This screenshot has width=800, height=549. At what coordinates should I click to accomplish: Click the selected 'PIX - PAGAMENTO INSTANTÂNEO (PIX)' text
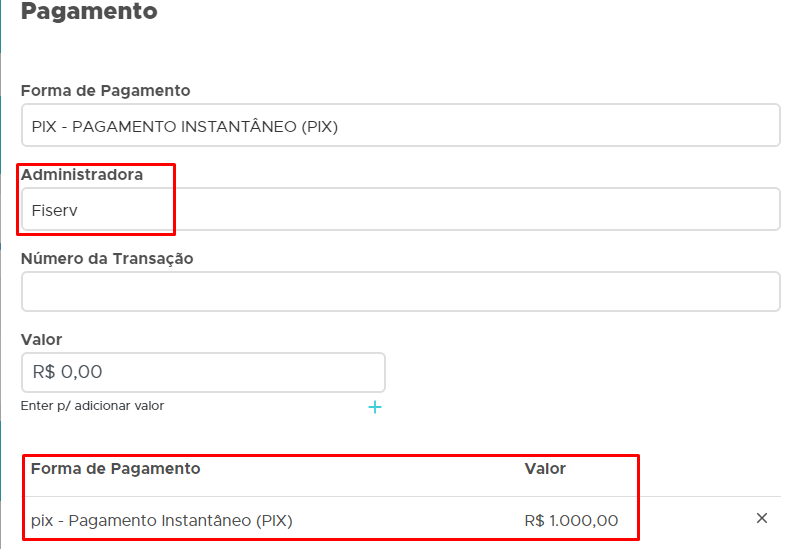click(185, 127)
